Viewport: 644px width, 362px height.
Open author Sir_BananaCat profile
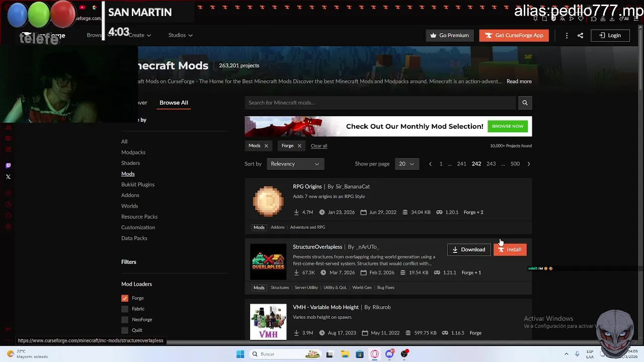[353, 187]
